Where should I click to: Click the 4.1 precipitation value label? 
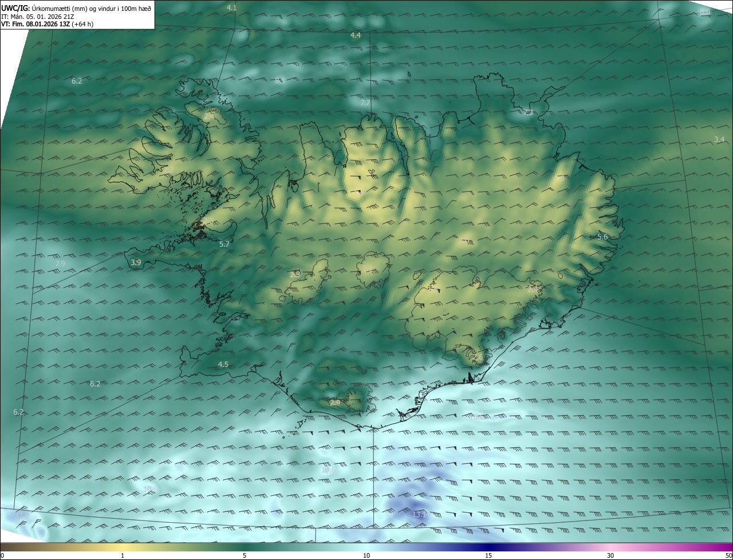[231, 7]
